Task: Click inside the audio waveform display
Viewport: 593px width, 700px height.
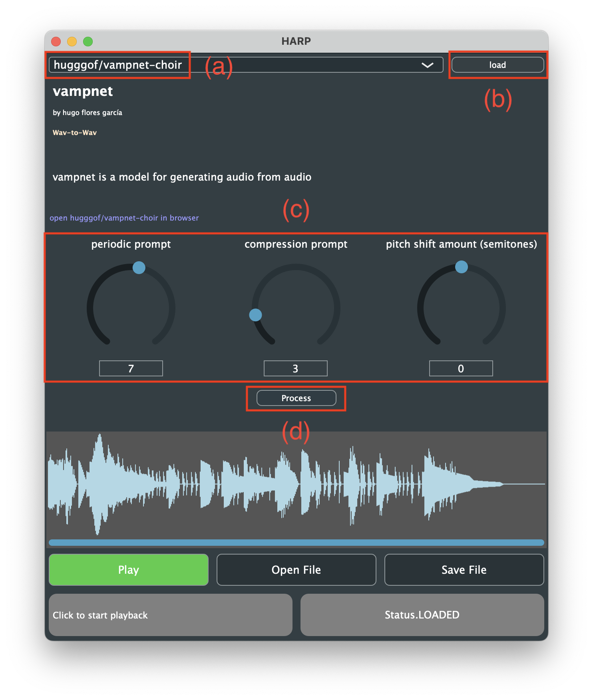Action: [296, 484]
